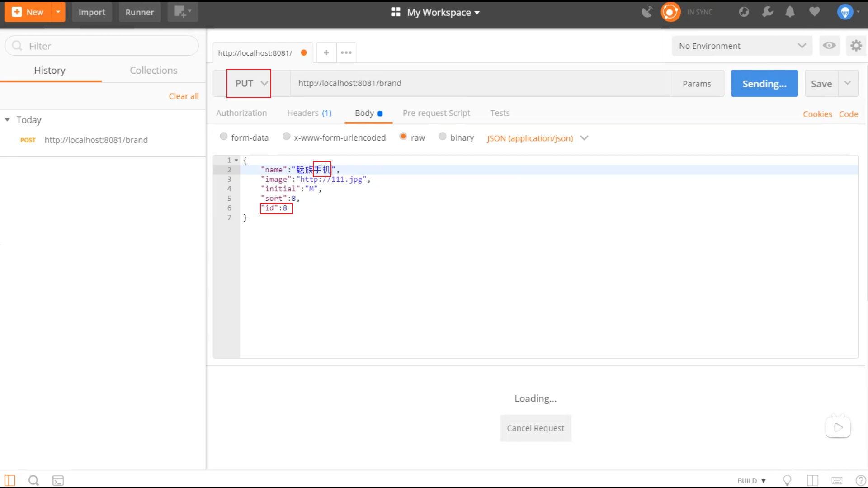
Task: Click the interceptor satellite icon
Action: pyautogui.click(x=647, y=12)
